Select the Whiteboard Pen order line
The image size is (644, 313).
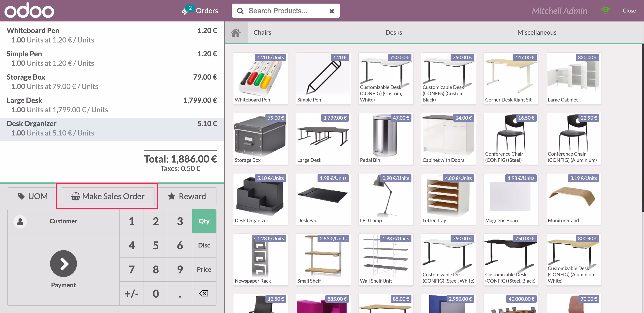pos(112,35)
